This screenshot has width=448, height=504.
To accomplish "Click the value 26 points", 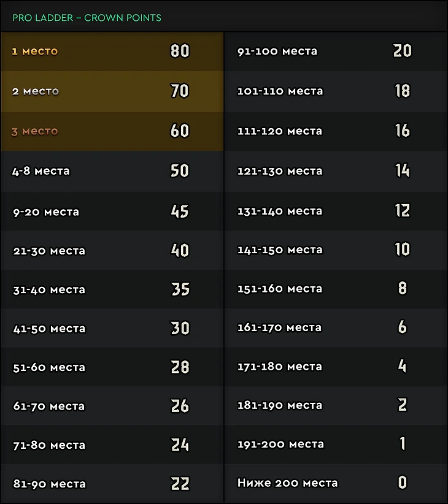I will (180, 406).
